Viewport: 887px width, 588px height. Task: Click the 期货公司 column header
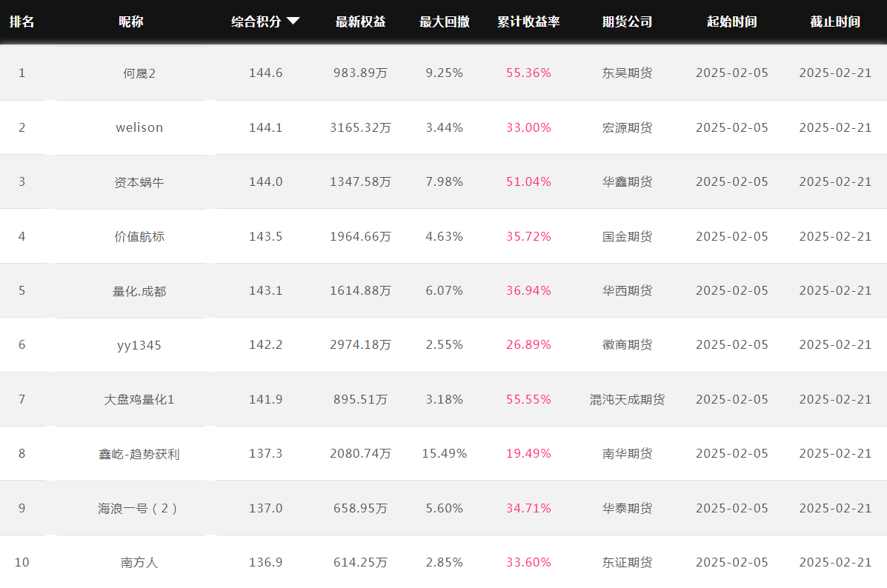click(x=628, y=21)
